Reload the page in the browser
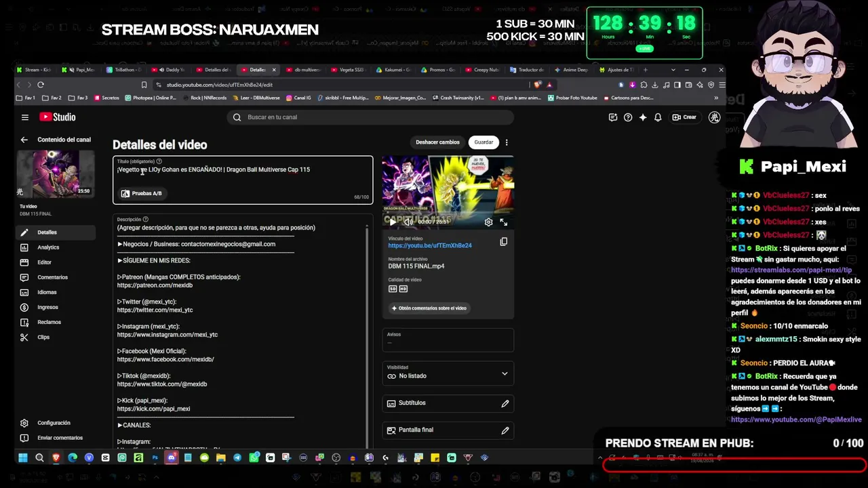The image size is (868, 488). click(x=41, y=85)
